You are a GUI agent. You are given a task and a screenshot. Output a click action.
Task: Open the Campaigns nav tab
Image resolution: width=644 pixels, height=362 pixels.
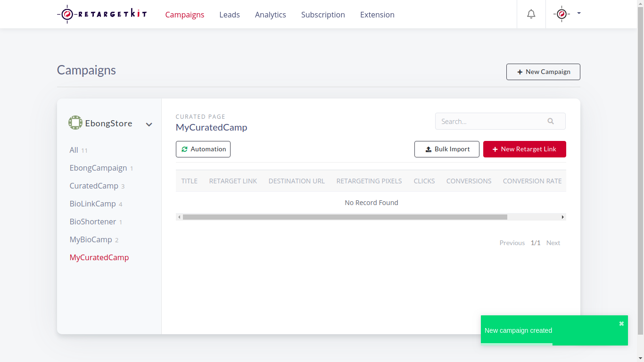tap(185, 15)
